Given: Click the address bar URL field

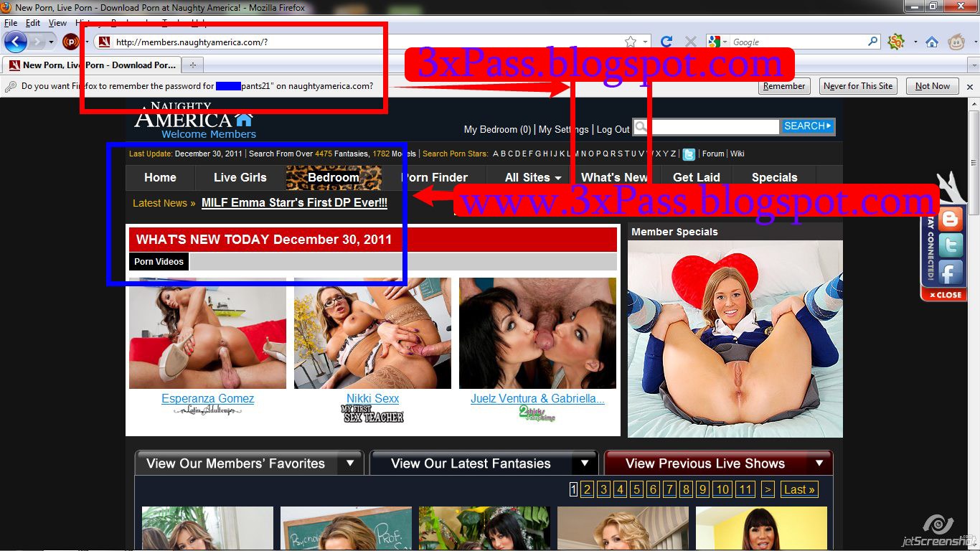Looking at the screenshot, I should coord(359,42).
